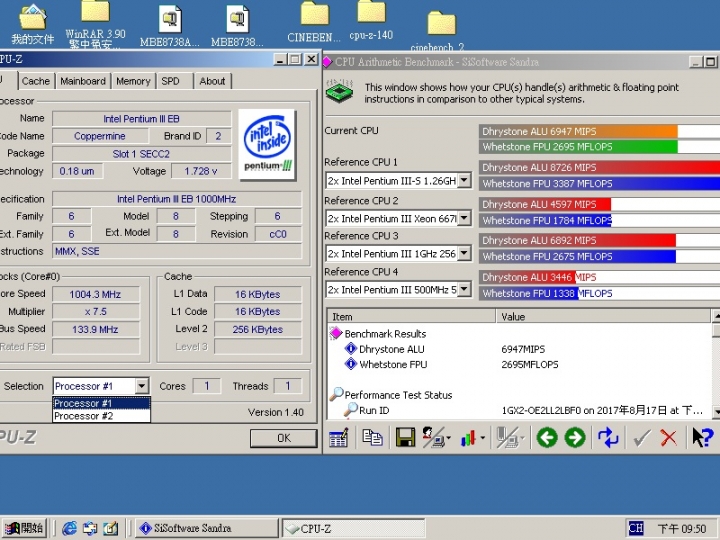Open the bar chart icon's dropdown arrow
Screen dimensions: 720x540
point(482,438)
